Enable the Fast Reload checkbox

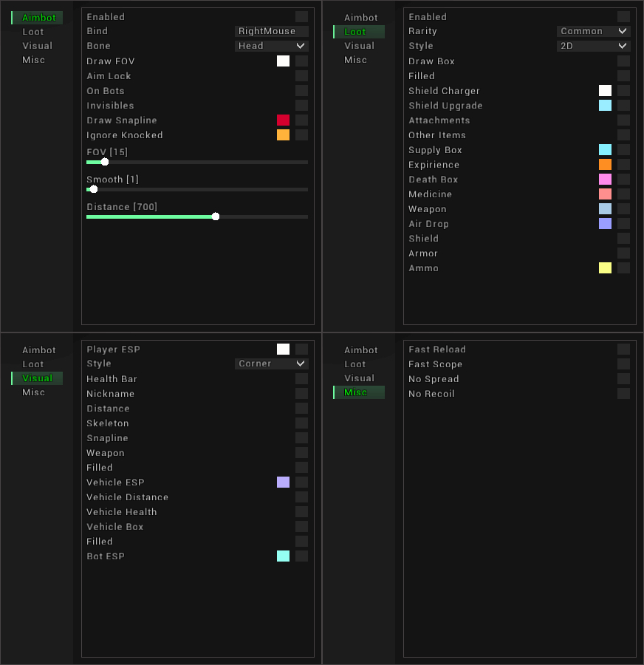coord(623,349)
